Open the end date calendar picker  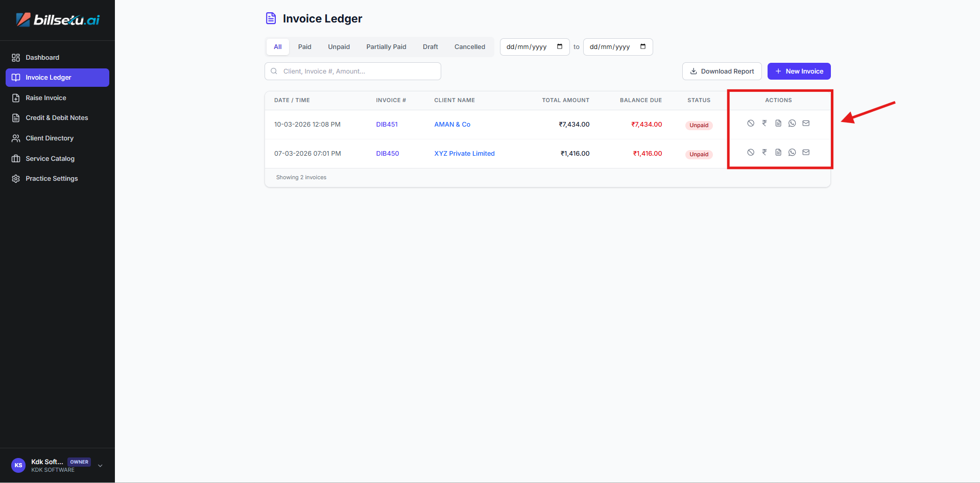coord(642,46)
